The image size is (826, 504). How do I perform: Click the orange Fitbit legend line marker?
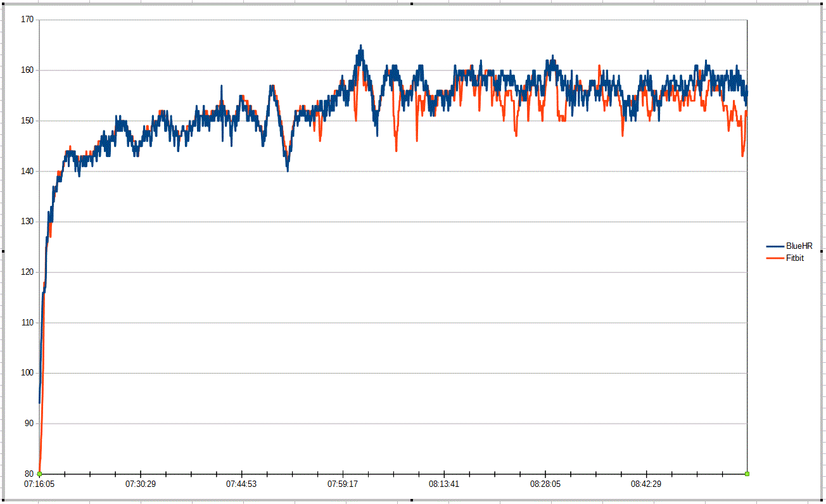pos(775,258)
